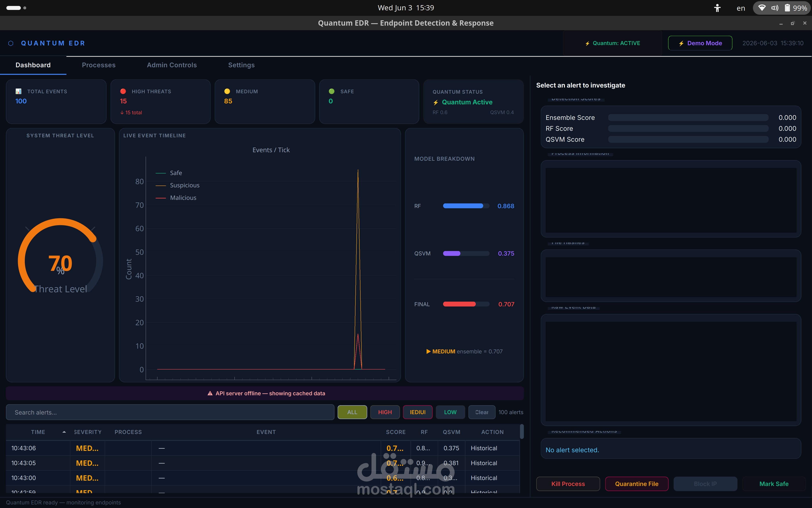Screen dimensions: 812x508
Task: Click the accessibility icon in top bar
Action: (717, 8)
